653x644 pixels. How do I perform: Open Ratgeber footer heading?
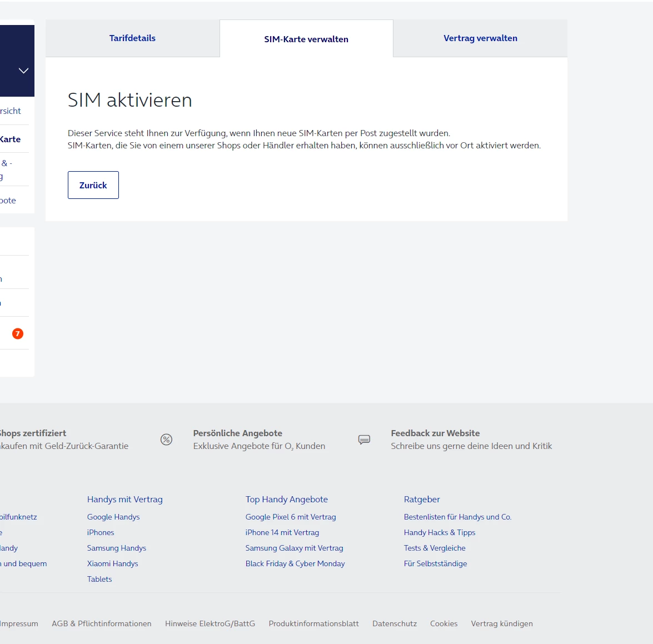click(422, 500)
